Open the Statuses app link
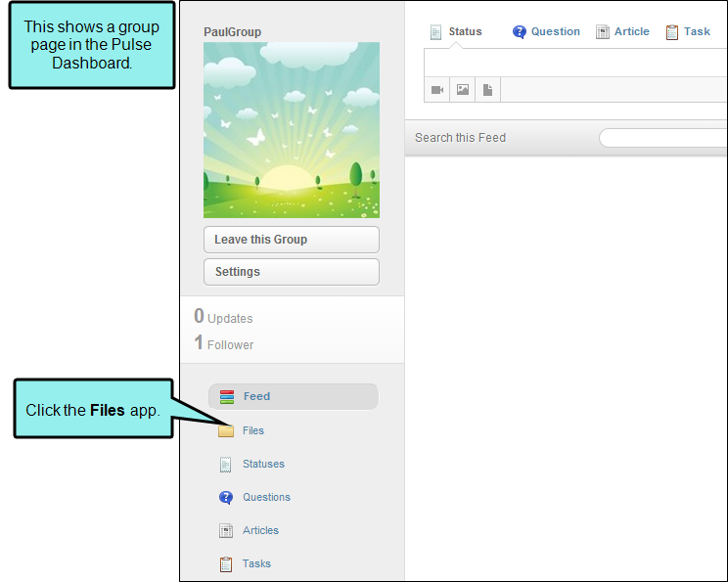Viewport: 728px width, 582px height. (x=263, y=464)
